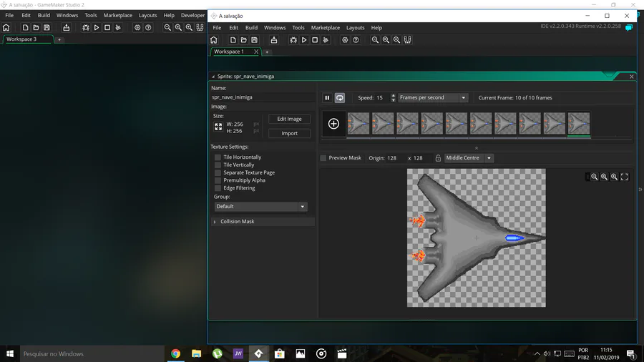Viewport: 644px width, 362px height.
Task: Open Layouts menu in front window
Action: tap(355, 28)
